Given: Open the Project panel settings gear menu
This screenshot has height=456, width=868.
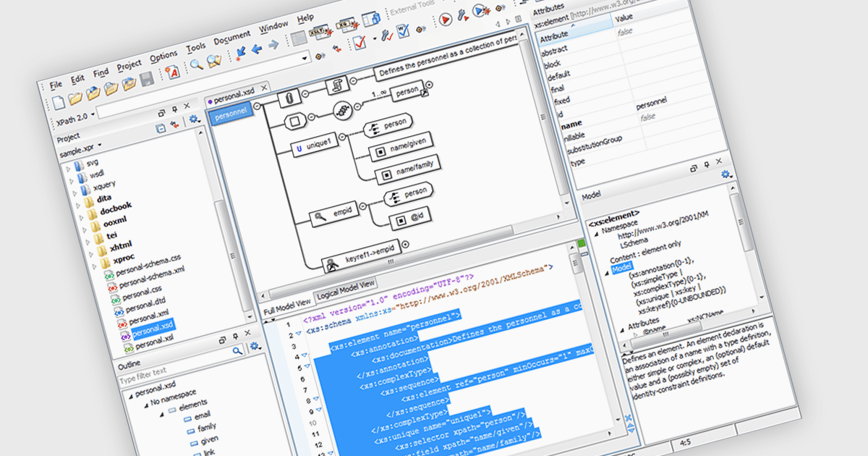Looking at the screenshot, I should click(194, 120).
